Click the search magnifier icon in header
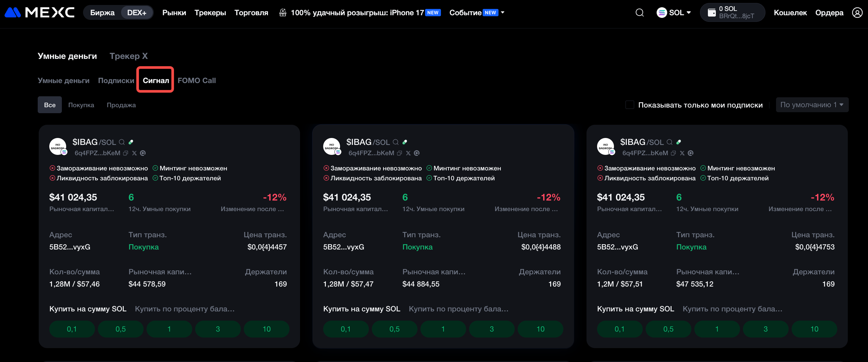This screenshot has width=868, height=362. (639, 13)
